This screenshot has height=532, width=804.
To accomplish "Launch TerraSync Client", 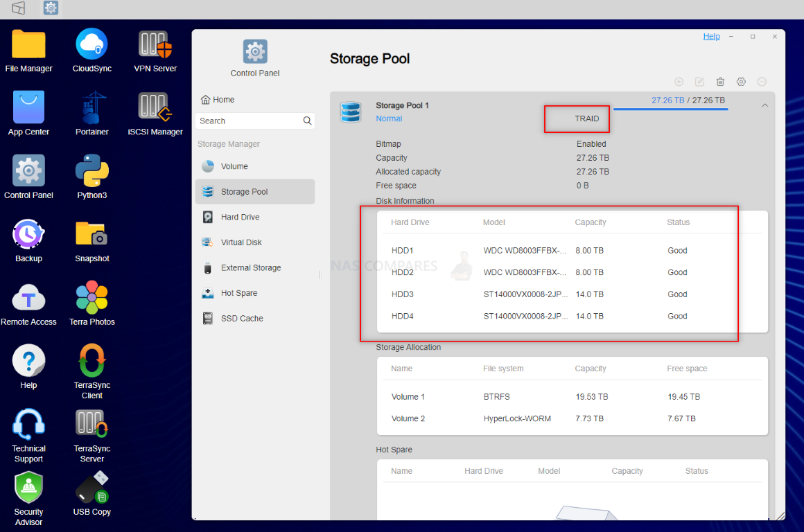I will click(x=91, y=372).
